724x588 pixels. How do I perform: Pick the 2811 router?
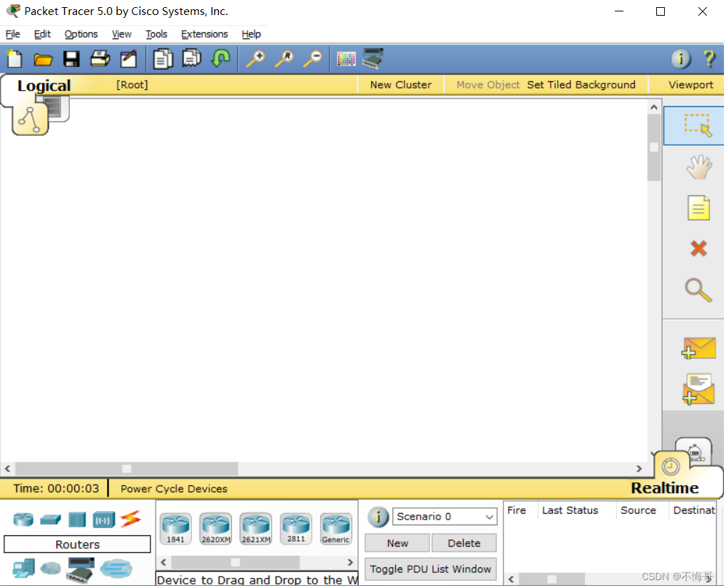296,529
